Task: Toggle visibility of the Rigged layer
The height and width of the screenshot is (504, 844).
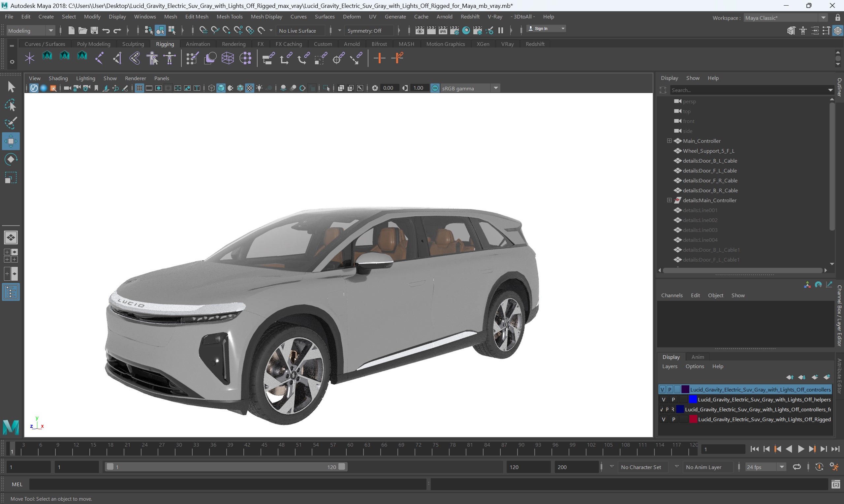Action: [663, 419]
